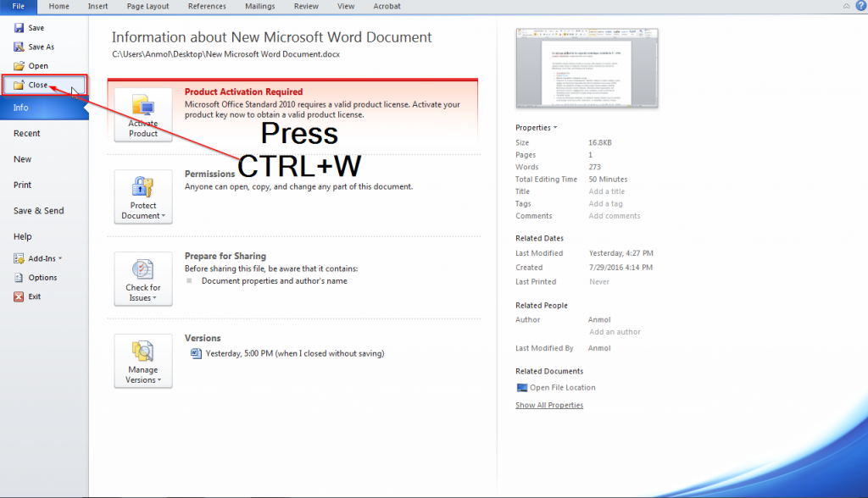This screenshot has width=868, height=498.
Task: Click the Activate Product icon button
Action: pyautogui.click(x=143, y=114)
